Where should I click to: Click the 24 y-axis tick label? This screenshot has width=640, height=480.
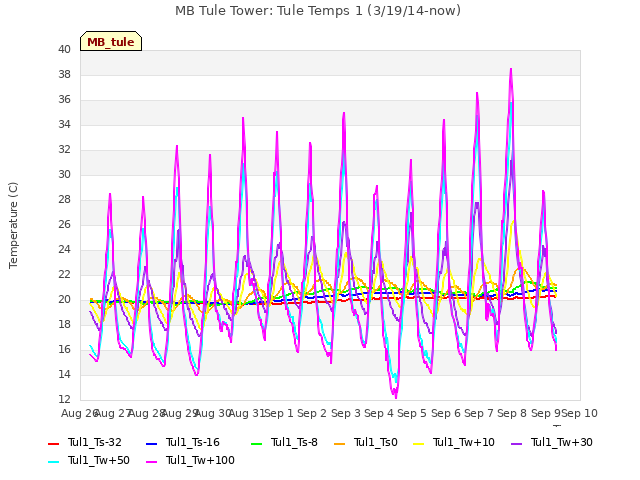(64, 249)
